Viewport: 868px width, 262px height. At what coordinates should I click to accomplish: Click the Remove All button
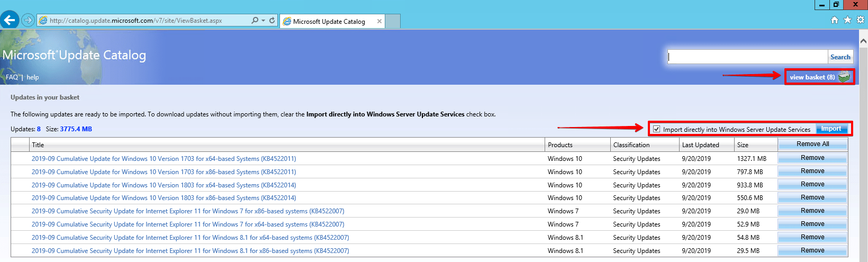pos(812,144)
